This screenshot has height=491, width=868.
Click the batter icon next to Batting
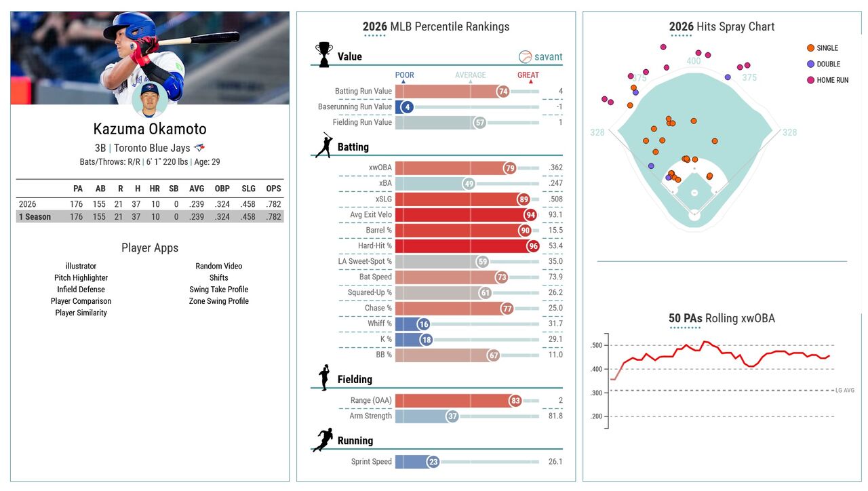click(324, 145)
